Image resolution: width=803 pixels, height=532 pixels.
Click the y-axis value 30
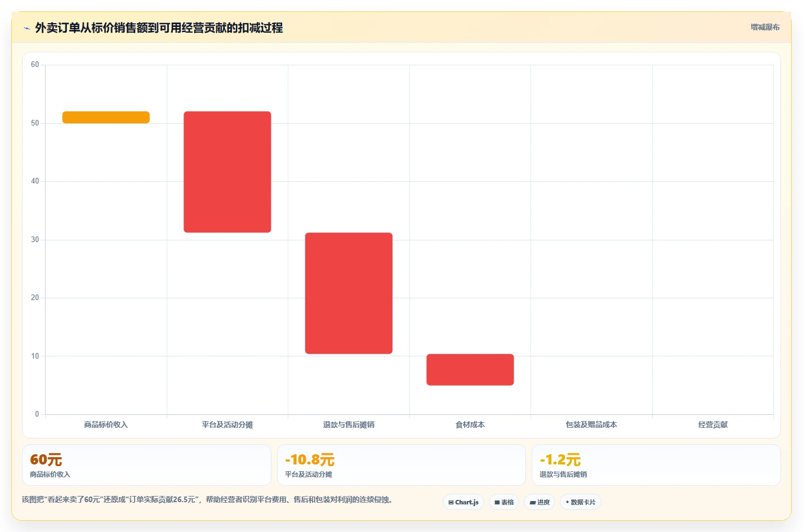click(35, 239)
